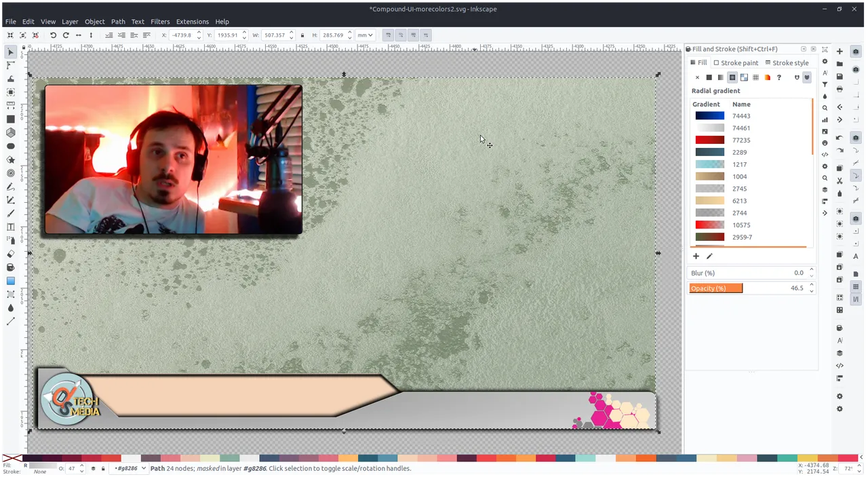Open the mm units dropdown
The image size is (868, 479).
click(x=365, y=35)
